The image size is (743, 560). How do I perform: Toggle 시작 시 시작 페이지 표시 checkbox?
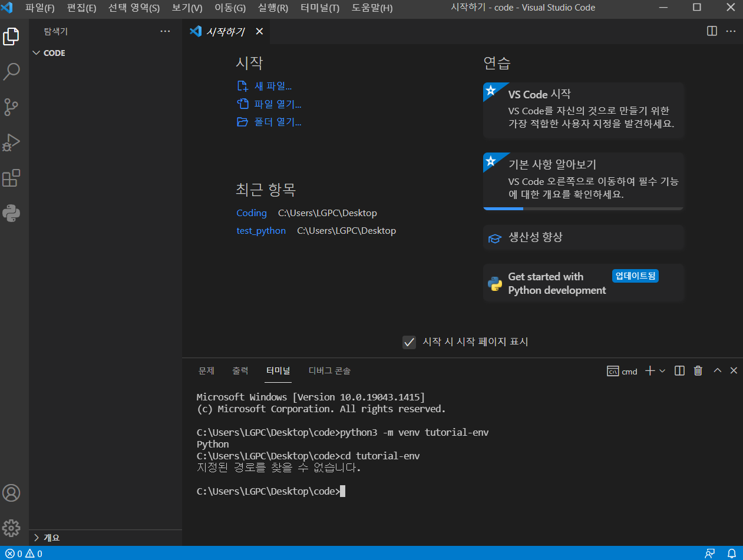tap(409, 342)
